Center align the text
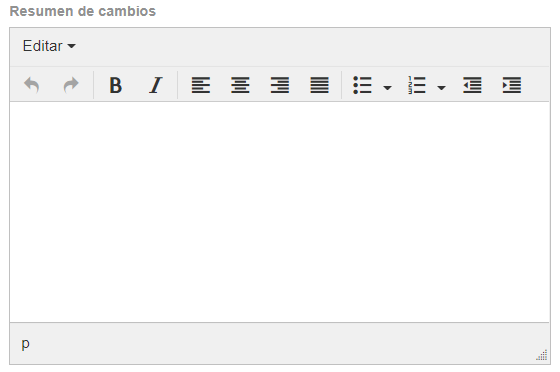The height and width of the screenshot is (372, 560). tap(240, 85)
